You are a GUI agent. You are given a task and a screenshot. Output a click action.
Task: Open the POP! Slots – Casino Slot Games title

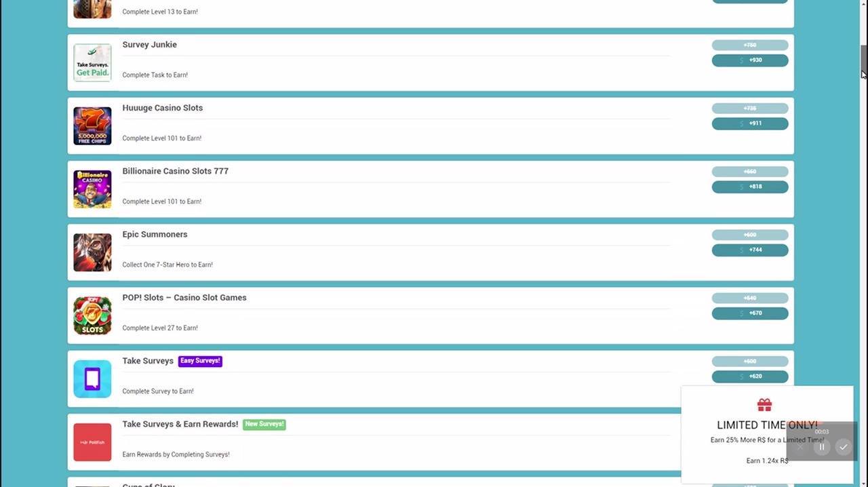click(184, 298)
